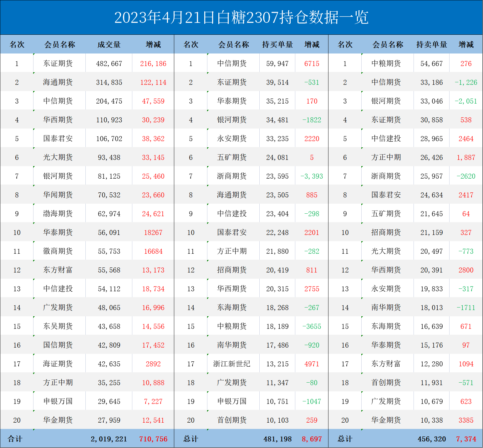The height and width of the screenshot is (448, 483).
Task: Click volume value 204,475
Action: tap(109, 101)
